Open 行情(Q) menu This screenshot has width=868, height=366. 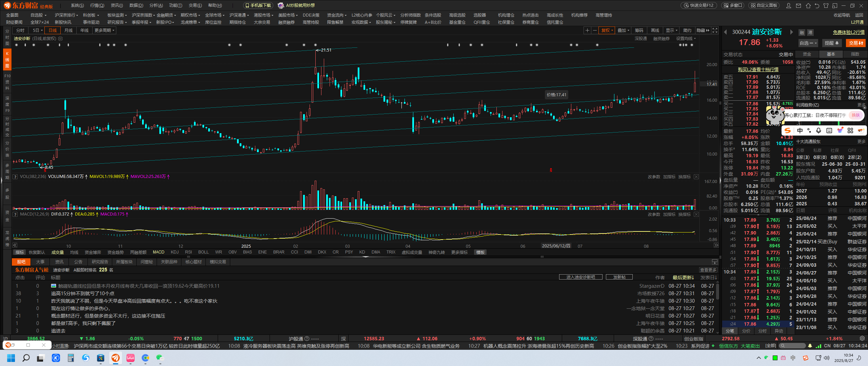pos(97,5)
